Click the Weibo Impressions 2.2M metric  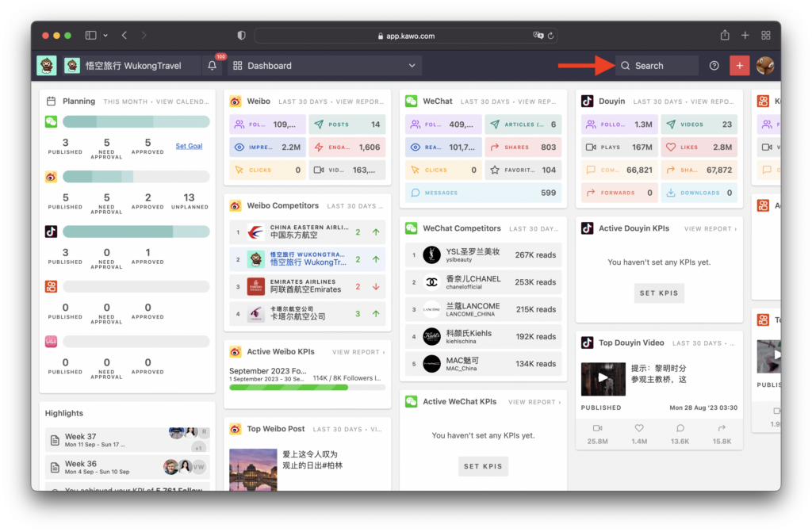click(268, 147)
